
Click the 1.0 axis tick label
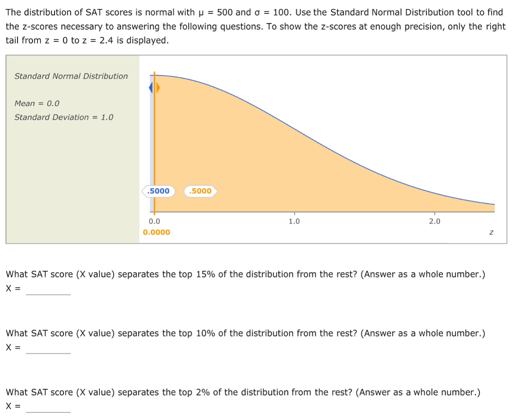(294, 220)
